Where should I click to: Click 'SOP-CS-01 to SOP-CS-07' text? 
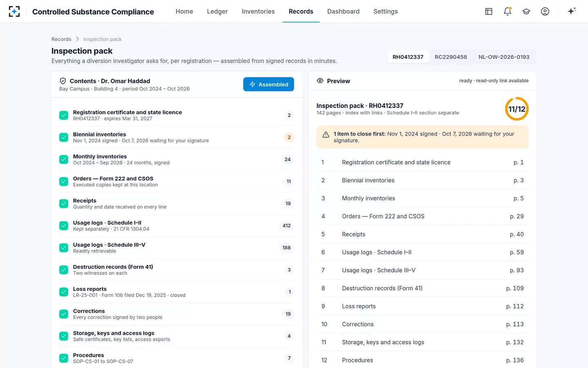point(103,361)
